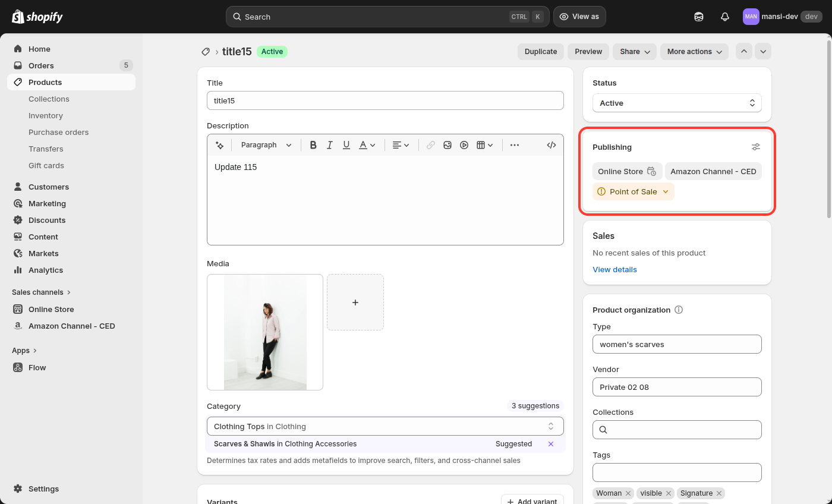Open the Markets section
Image resolution: width=832 pixels, height=504 pixels.
[71, 253]
